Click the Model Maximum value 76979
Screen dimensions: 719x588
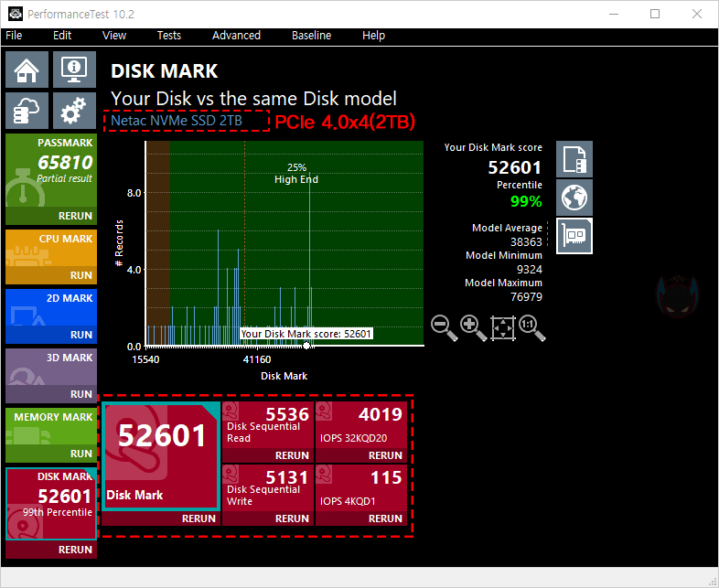coord(526,296)
